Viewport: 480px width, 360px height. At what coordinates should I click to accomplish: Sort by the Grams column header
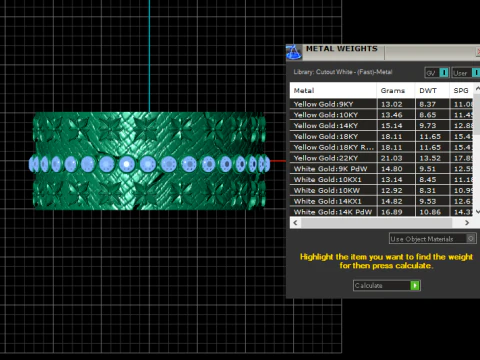click(396, 90)
